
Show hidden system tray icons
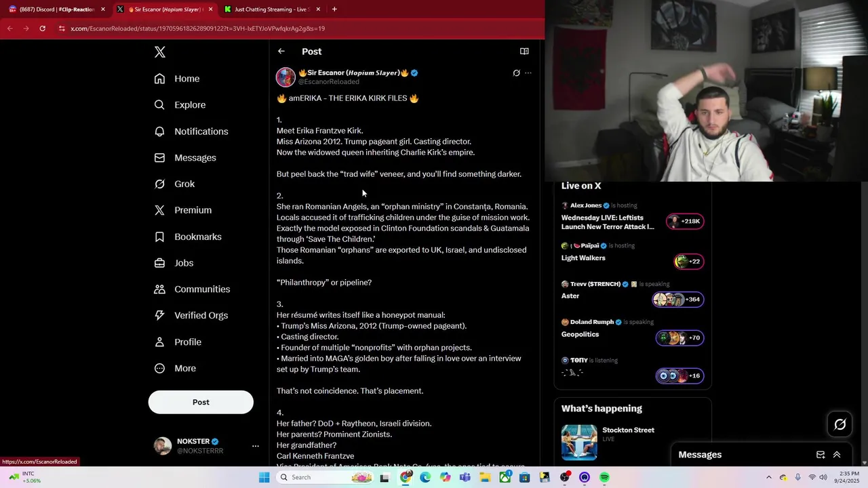point(768,477)
